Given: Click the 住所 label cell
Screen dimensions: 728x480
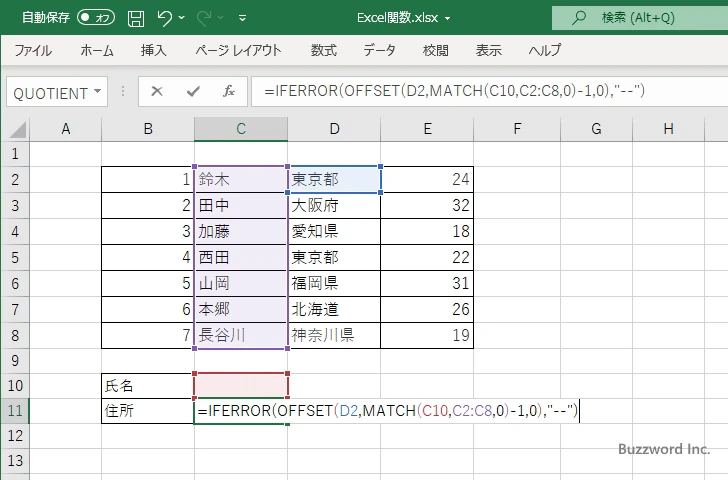Looking at the screenshot, I should [x=148, y=410].
